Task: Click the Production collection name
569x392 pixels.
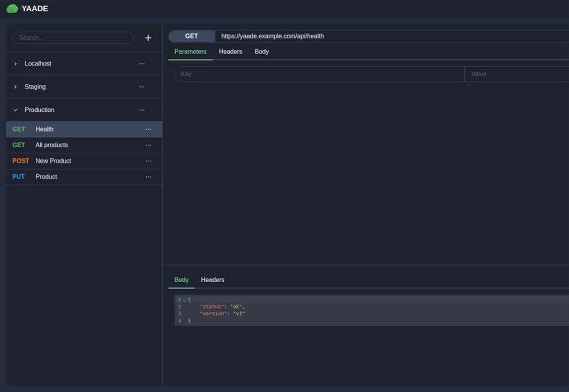Action: pos(39,110)
